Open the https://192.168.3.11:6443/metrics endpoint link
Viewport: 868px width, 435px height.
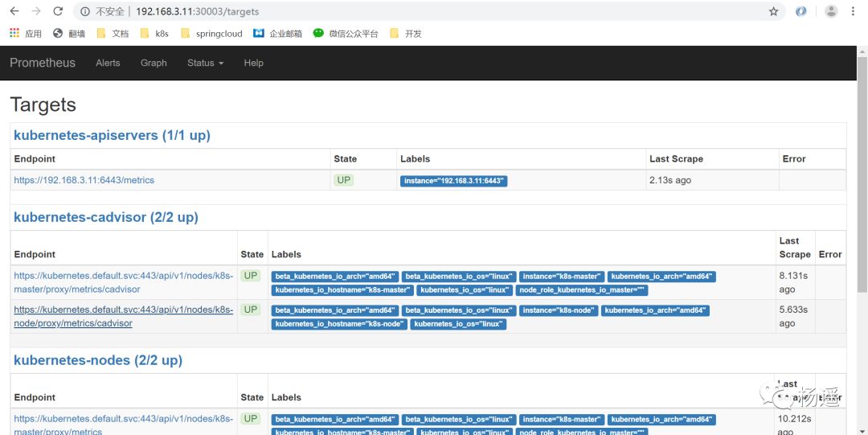[84, 180]
